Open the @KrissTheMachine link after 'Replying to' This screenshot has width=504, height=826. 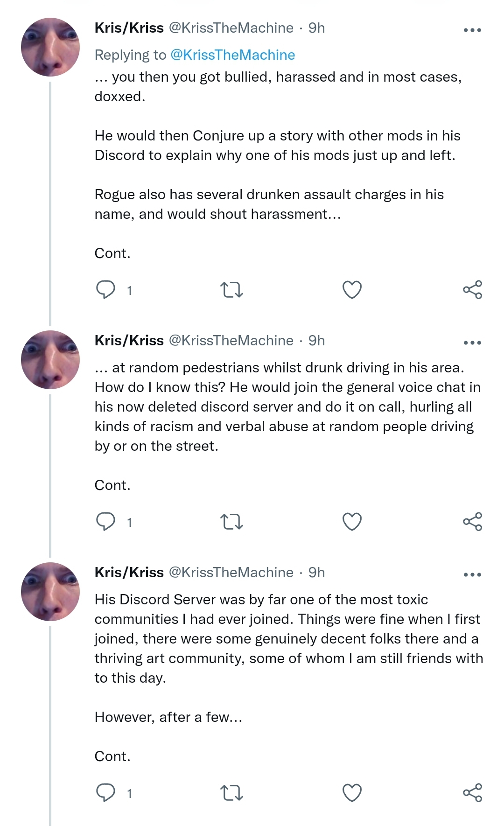point(233,55)
